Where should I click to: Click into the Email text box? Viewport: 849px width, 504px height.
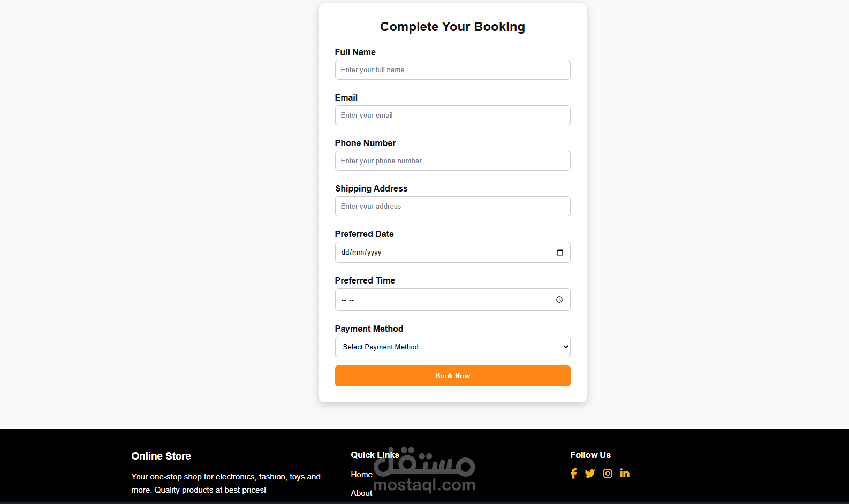(x=452, y=116)
